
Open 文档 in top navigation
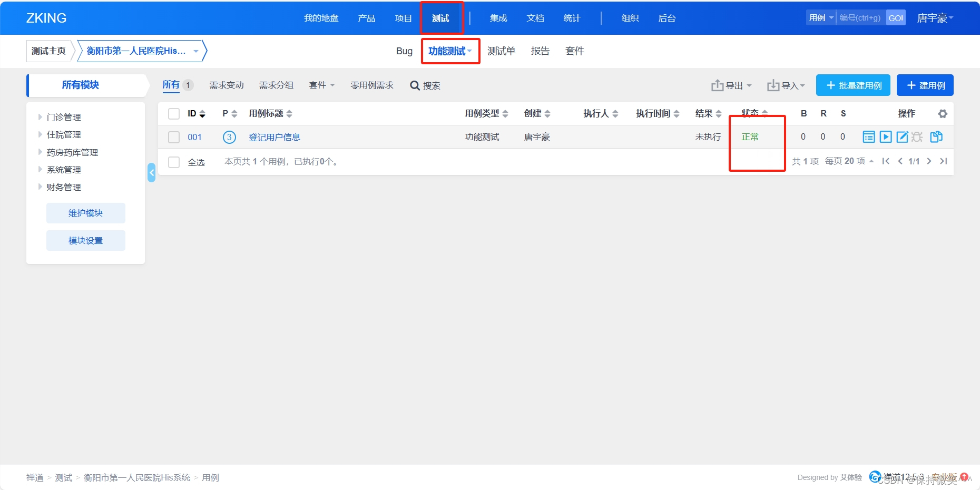point(535,18)
